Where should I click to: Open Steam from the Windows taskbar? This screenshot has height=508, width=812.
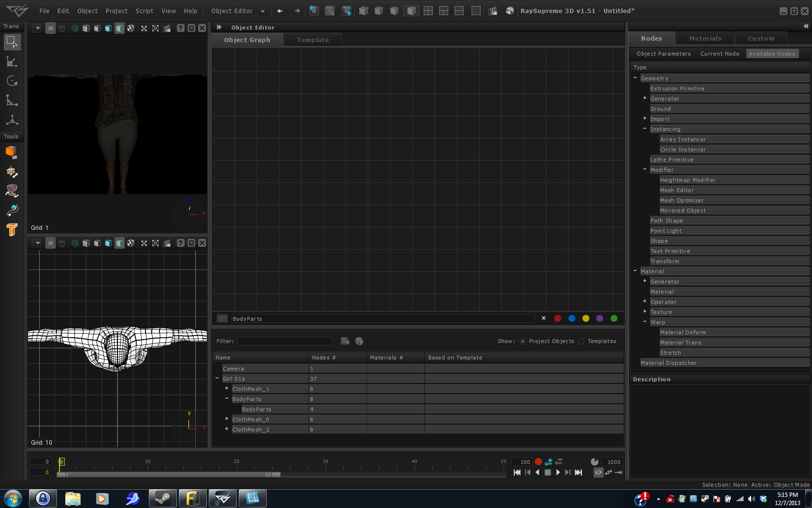point(162,498)
